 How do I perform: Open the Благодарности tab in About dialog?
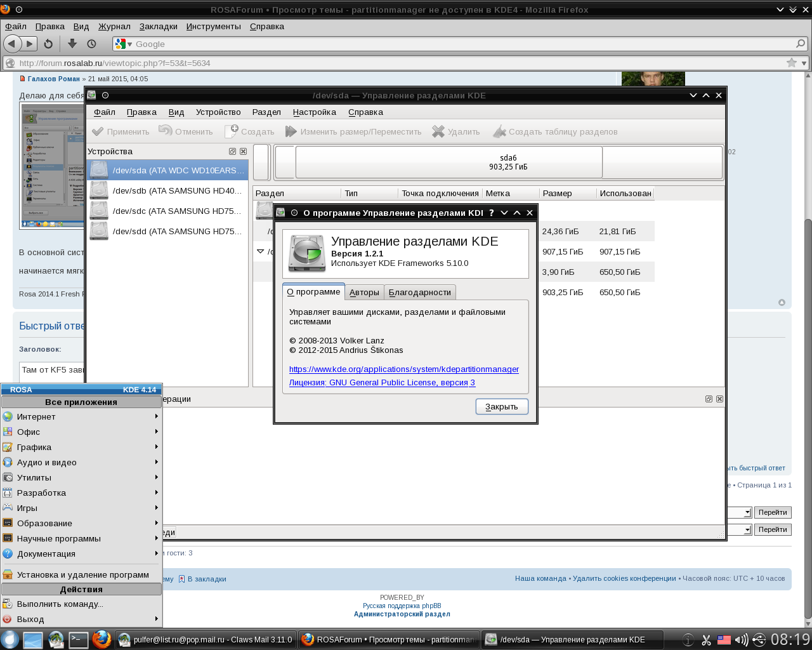pyautogui.click(x=420, y=292)
